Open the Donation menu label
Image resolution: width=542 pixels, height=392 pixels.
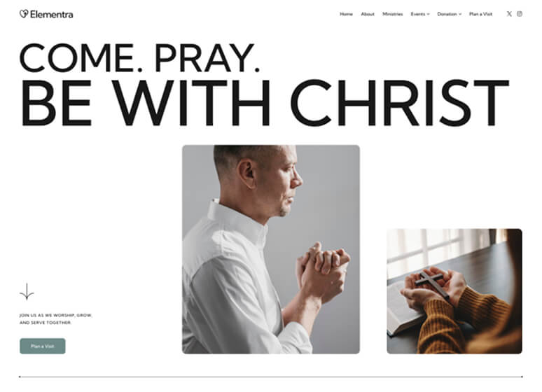[x=447, y=14]
